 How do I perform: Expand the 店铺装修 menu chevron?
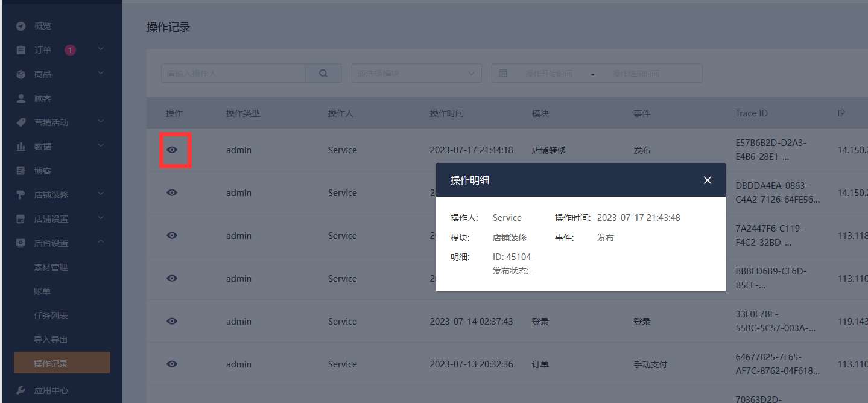[x=101, y=194]
